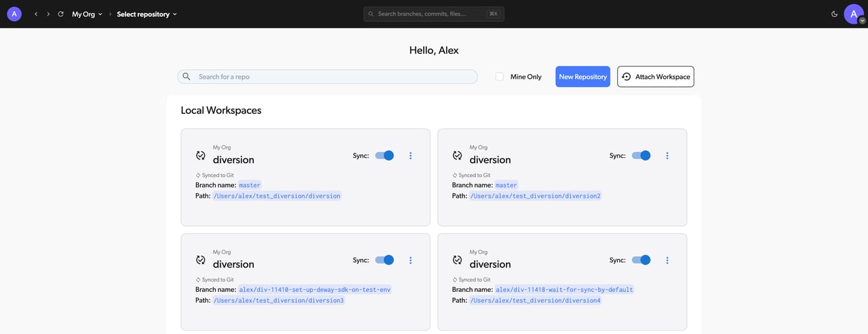
Task: Click the Hello, Alex greeting
Action: tap(434, 50)
